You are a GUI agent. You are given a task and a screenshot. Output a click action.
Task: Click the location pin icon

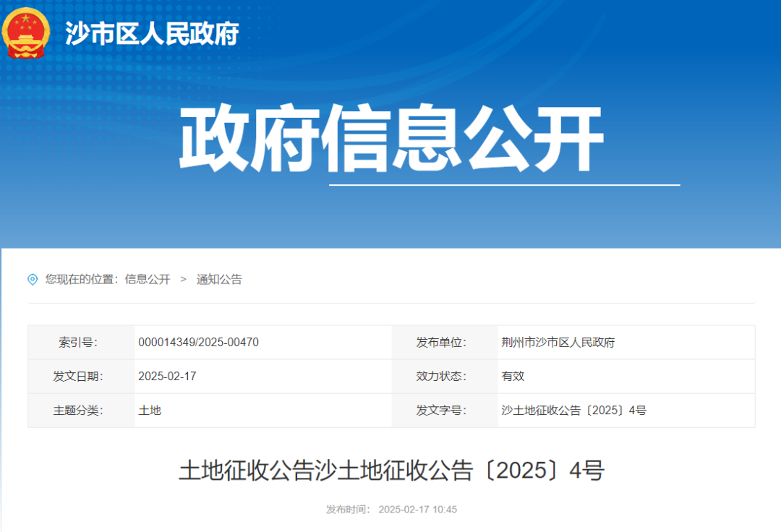click(x=33, y=280)
